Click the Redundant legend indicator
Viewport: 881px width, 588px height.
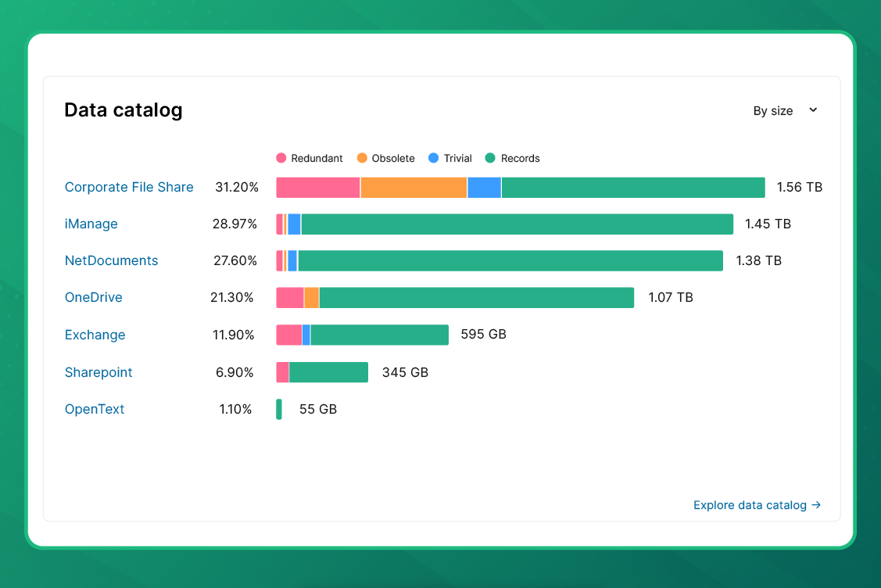[281, 158]
